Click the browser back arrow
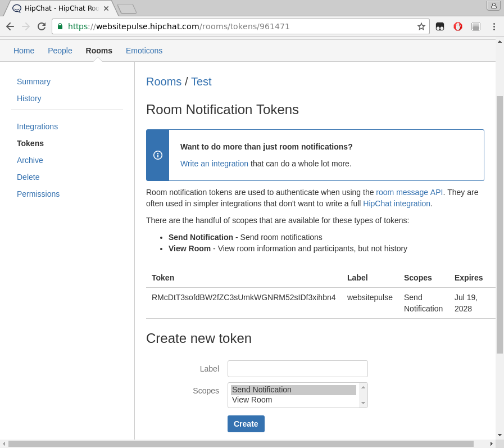The image size is (504, 448). [10, 26]
